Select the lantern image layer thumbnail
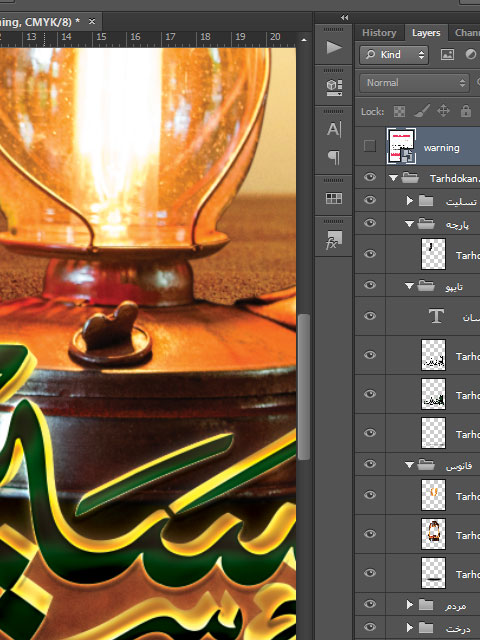This screenshot has height=640, width=480. pos(433,534)
